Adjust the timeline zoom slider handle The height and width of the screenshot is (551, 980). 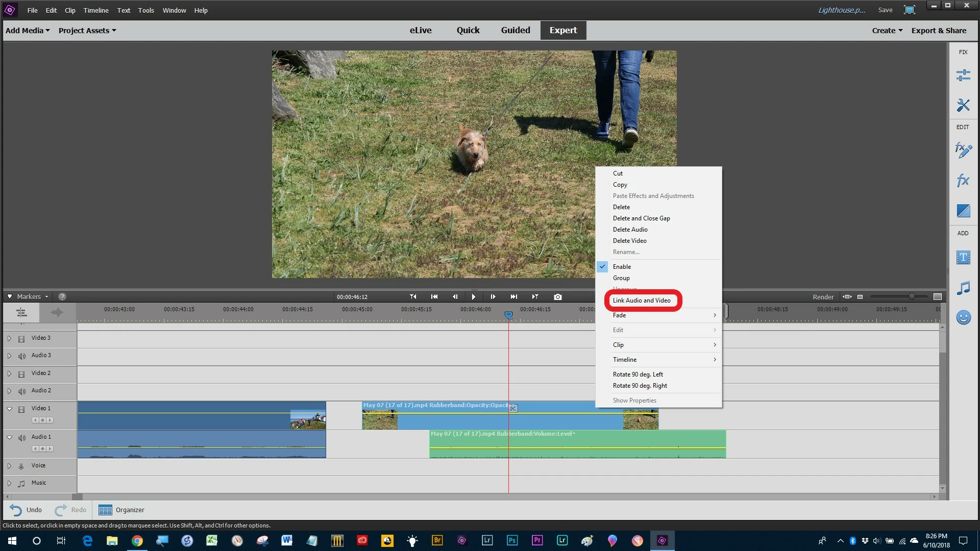pyautogui.click(x=912, y=296)
